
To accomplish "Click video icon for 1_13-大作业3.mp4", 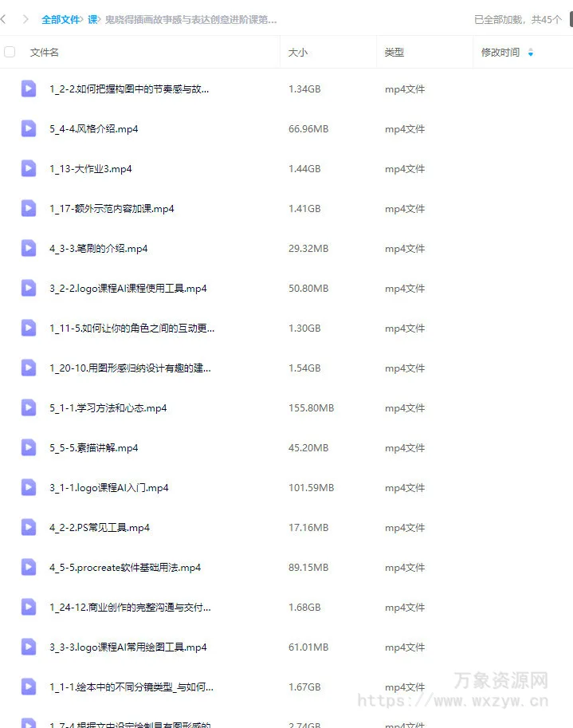I will 29,168.
